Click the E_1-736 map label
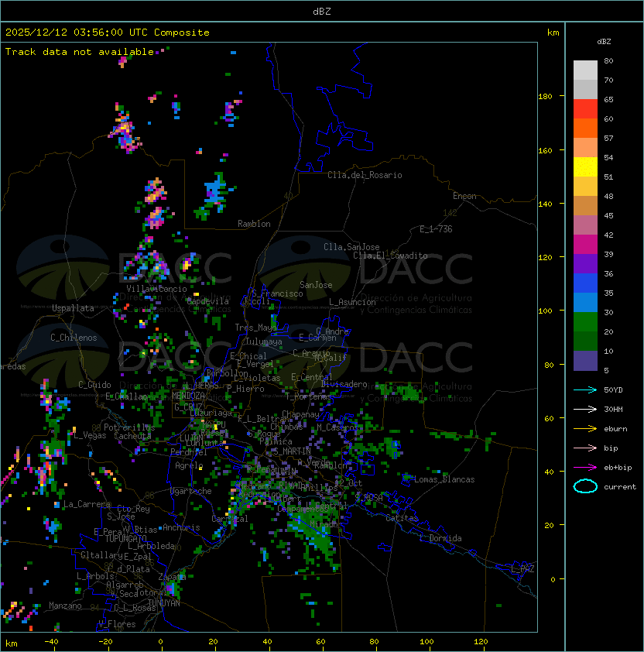This screenshot has width=644, height=652. click(436, 229)
